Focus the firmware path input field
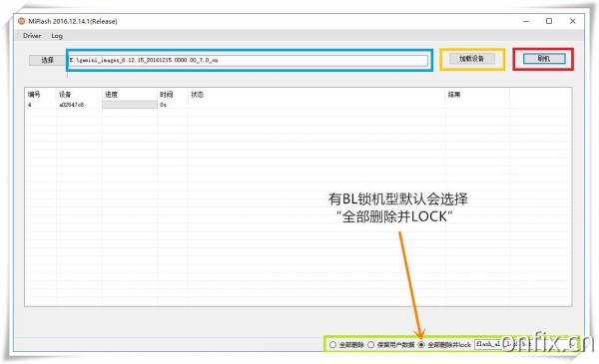Viewport: 599px width, 364px height. [249, 60]
